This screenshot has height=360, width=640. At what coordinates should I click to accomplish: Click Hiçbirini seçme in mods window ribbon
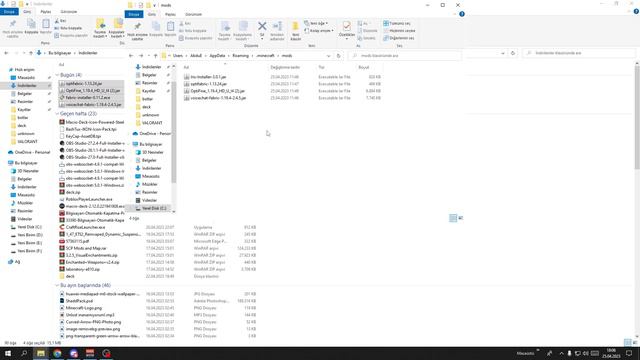tap(399, 31)
